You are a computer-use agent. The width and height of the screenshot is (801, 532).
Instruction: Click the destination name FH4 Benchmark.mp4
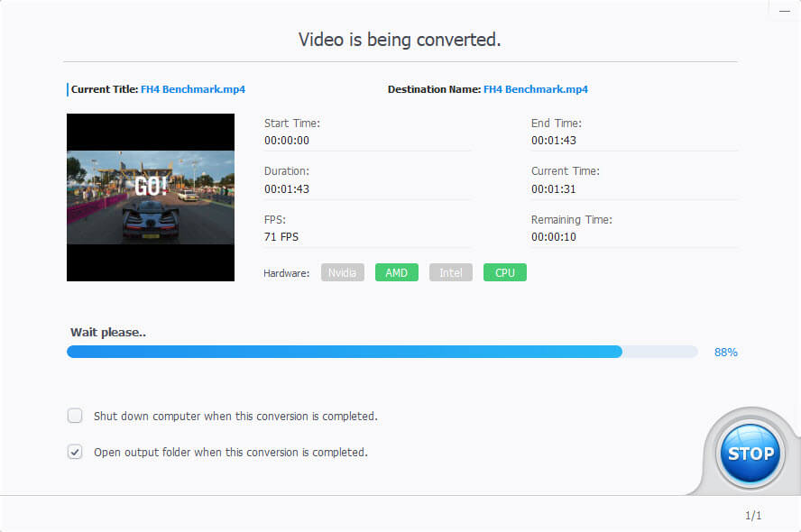pos(536,89)
